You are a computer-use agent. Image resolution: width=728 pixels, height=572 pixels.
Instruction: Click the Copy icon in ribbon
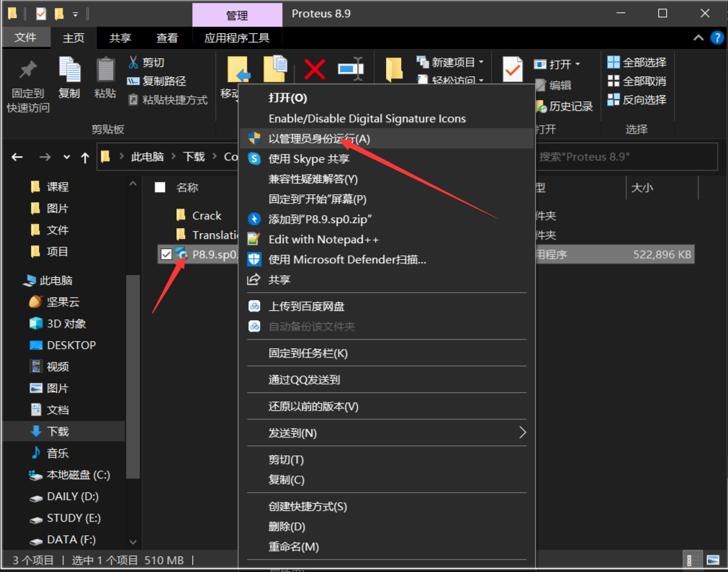coord(70,70)
